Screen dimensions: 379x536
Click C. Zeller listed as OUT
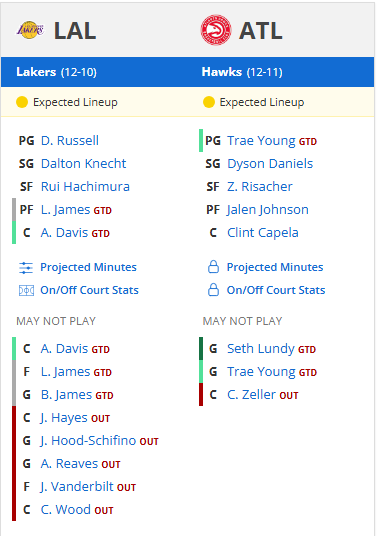point(252,394)
